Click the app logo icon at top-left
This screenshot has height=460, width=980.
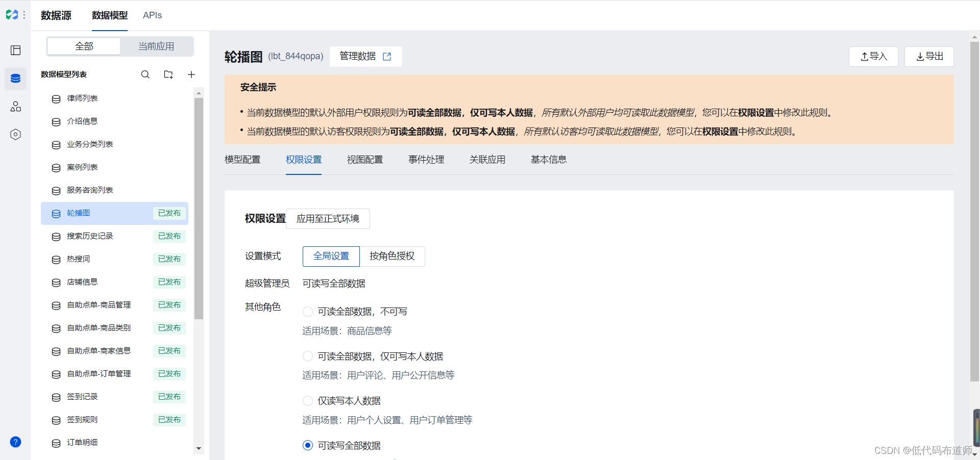(x=12, y=15)
